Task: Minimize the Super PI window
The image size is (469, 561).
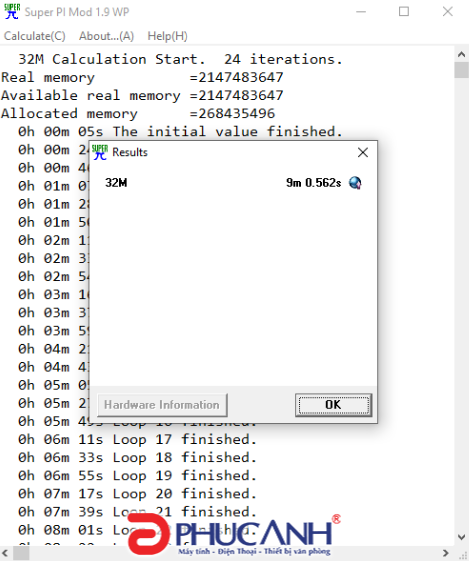Action: (x=361, y=11)
